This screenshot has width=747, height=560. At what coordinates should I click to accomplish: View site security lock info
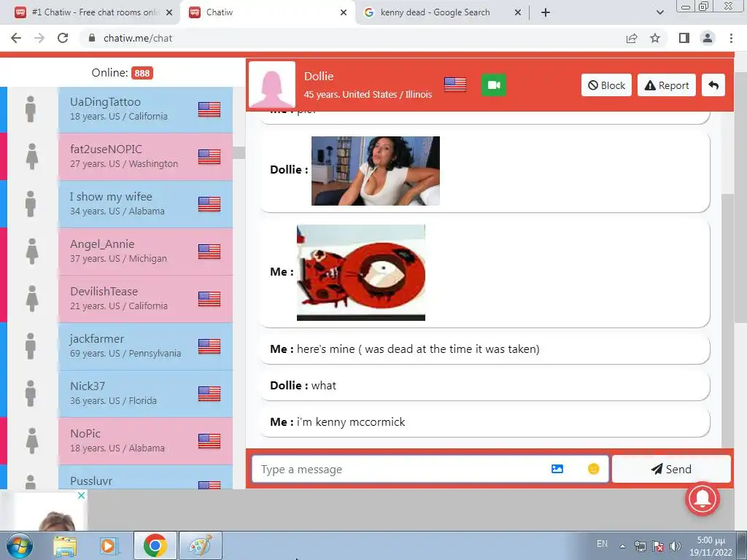tap(92, 38)
